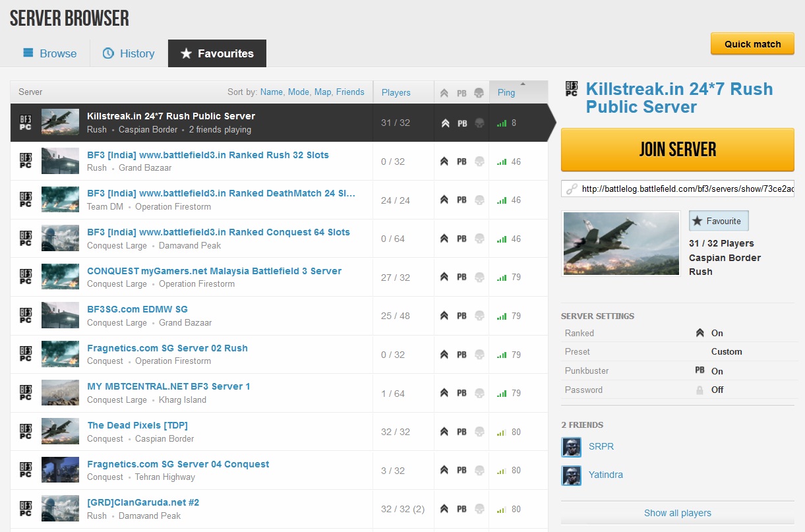Sort servers by Map

point(323,92)
